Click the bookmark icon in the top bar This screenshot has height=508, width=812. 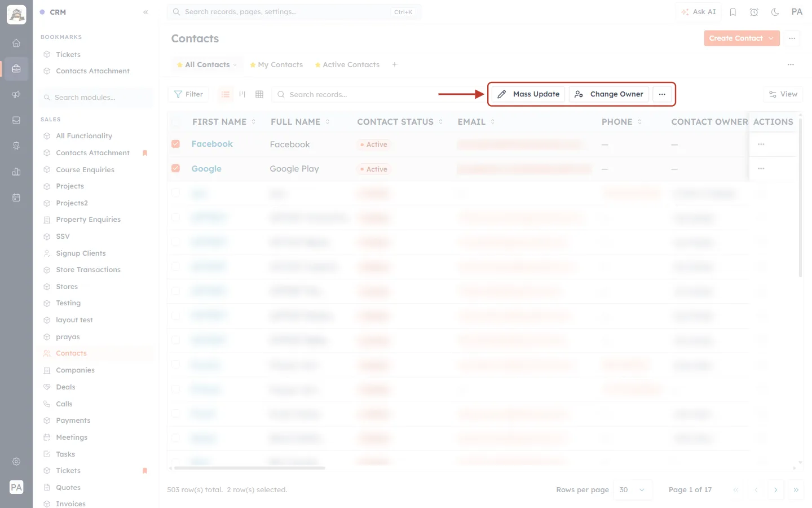pos(733,12)
